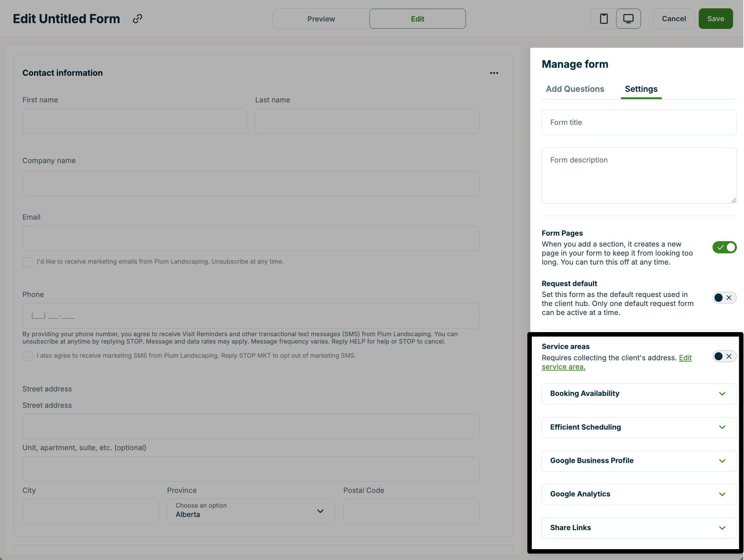Expand the Booking Availability section
The height and width of the screenshot is (560, 744).
639,394
